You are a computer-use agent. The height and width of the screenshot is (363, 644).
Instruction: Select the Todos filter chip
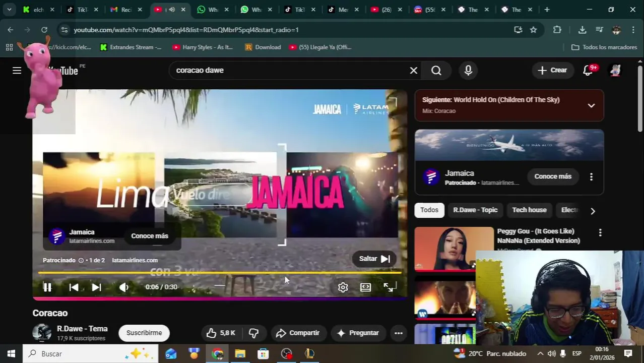point(429,210)
